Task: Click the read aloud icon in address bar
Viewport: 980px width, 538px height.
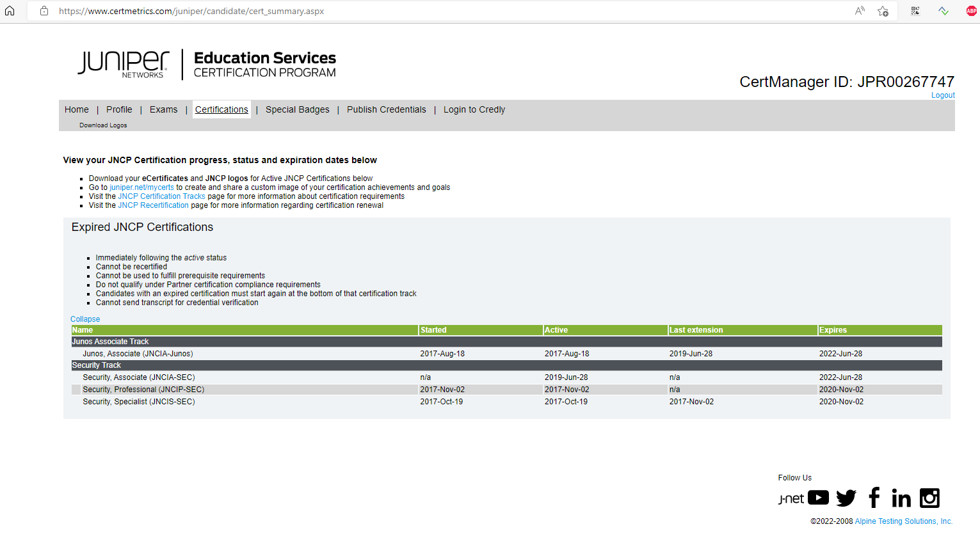Action: [860, 11]
